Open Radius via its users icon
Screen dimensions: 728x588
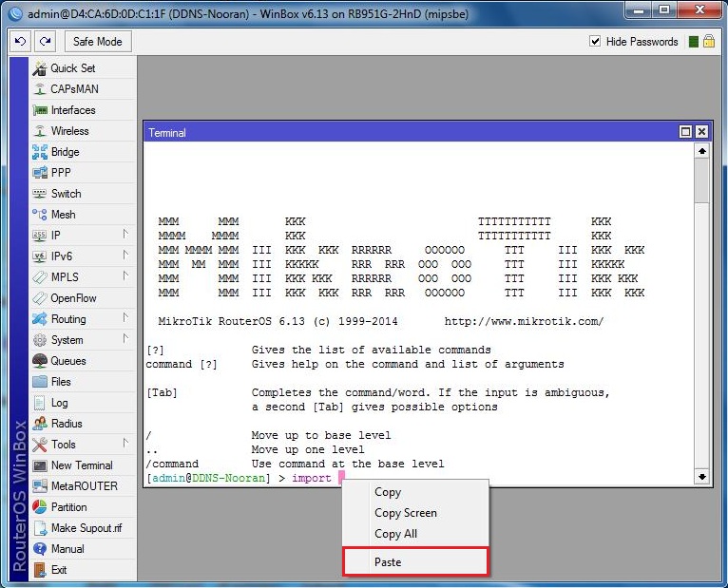coord(40,424)
